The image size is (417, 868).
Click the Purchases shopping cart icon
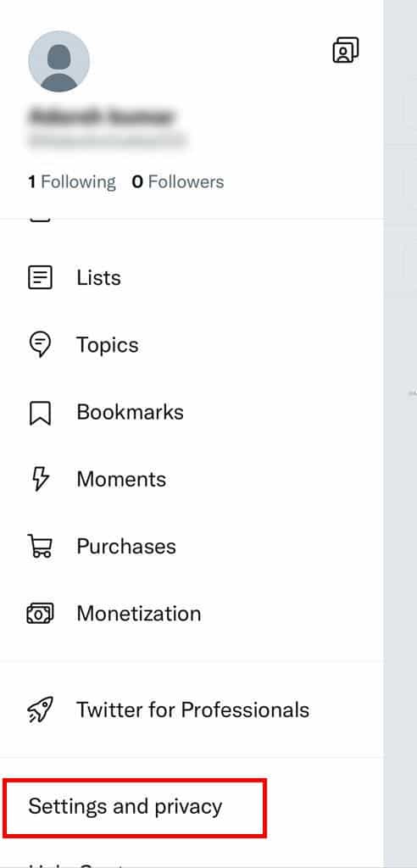coord(40,546)
